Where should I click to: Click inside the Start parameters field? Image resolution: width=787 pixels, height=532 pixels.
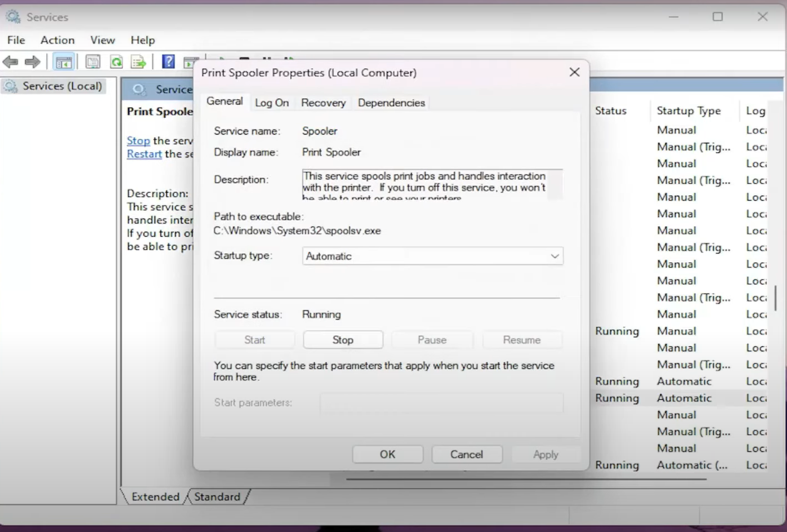(x=441, y=402)
